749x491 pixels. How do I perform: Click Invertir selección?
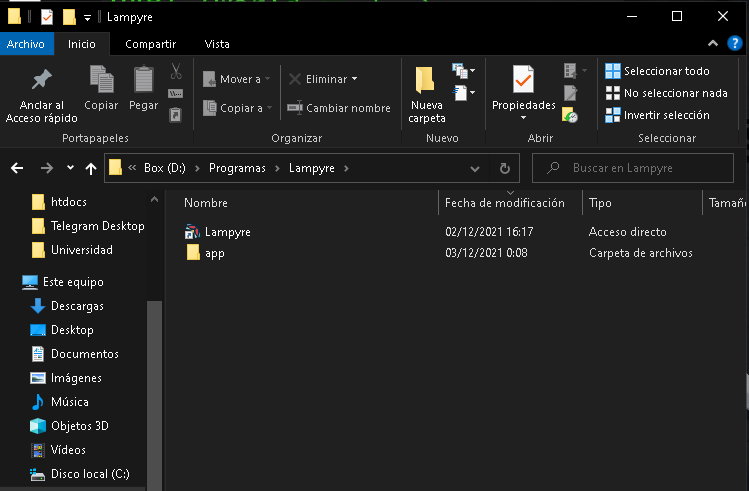click(x=657, y=115)
